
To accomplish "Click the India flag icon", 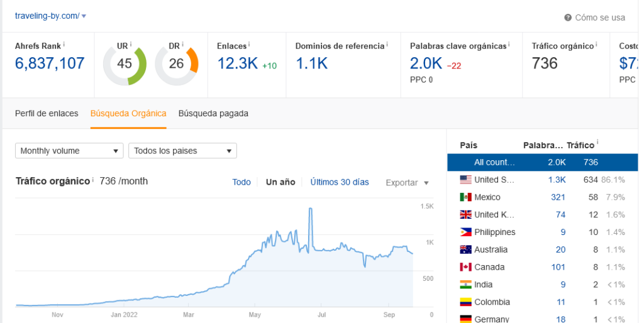I will [465, 285].
